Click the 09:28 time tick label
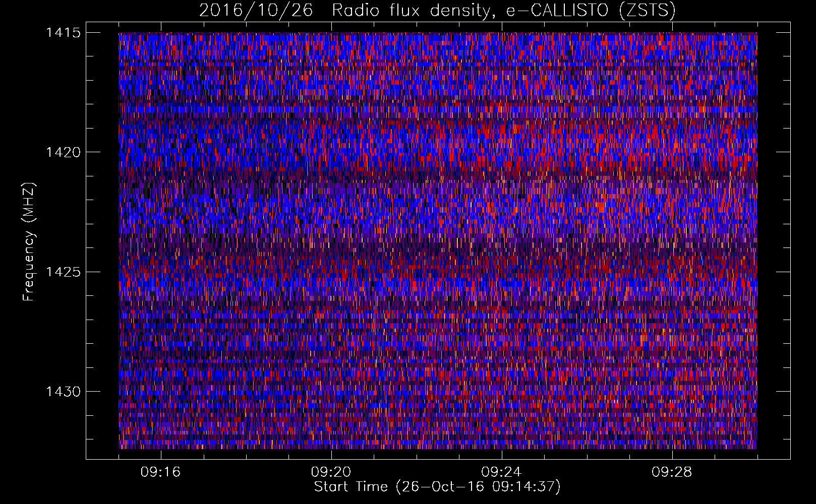This screenshot has height=504, width=816. click(x=672, y=472)
